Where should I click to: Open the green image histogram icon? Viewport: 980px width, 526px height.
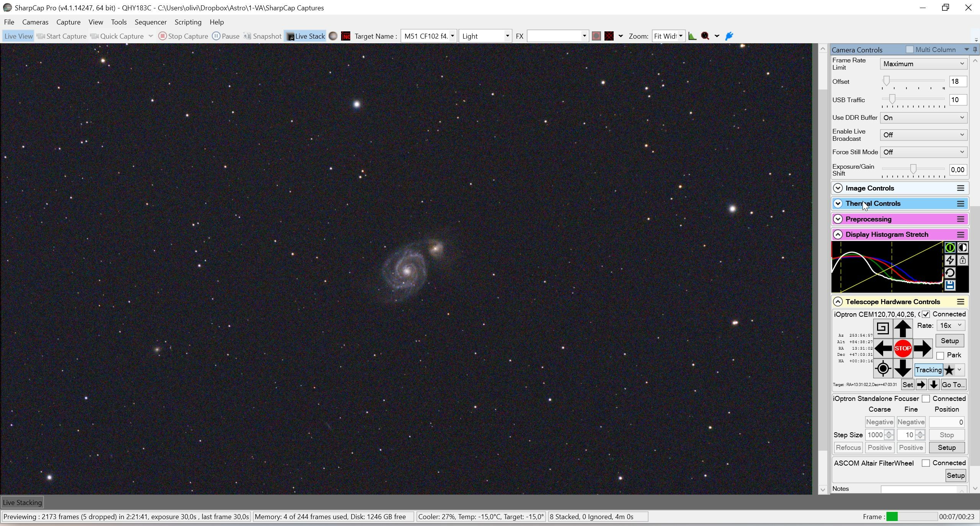(x=692, y=36)
